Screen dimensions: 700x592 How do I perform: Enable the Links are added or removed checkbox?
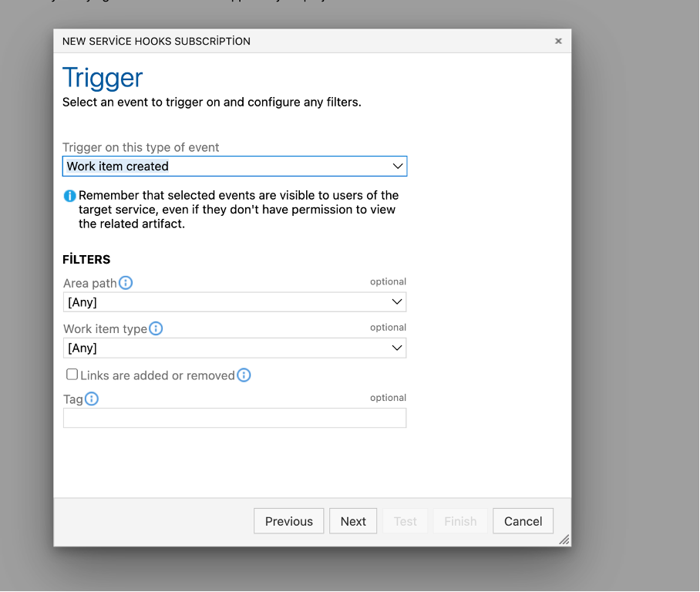pyautogui.click(x=72, y=375)
